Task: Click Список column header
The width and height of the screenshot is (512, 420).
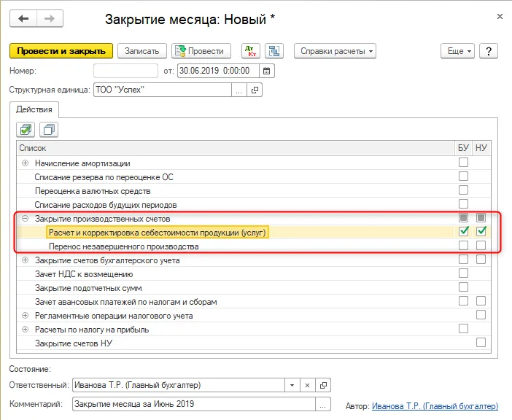Action: (x=236, y=148)
